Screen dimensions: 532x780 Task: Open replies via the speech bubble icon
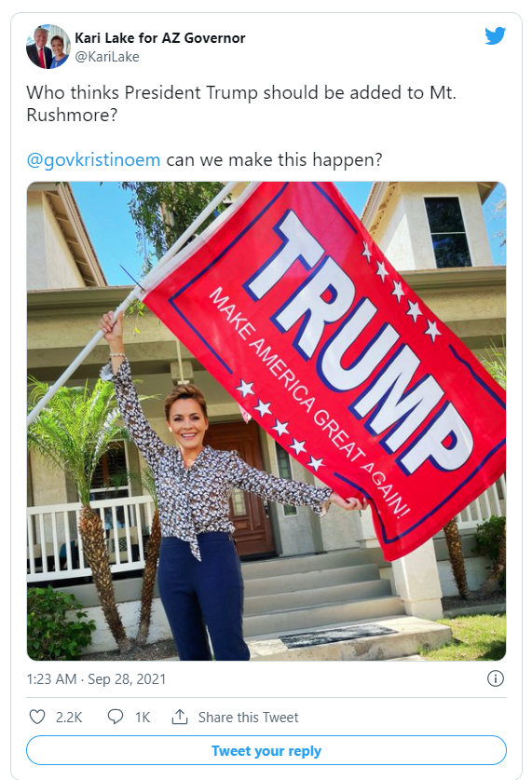coord(116,717)
